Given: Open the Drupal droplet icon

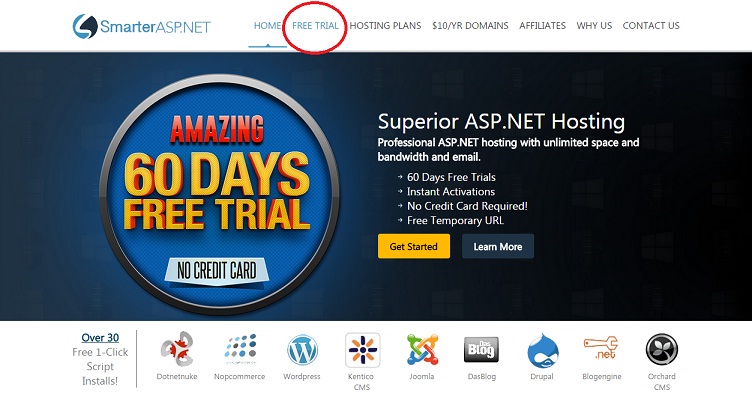Looking at the screenshot, I should pyautogui.click(x=542, y=351).
